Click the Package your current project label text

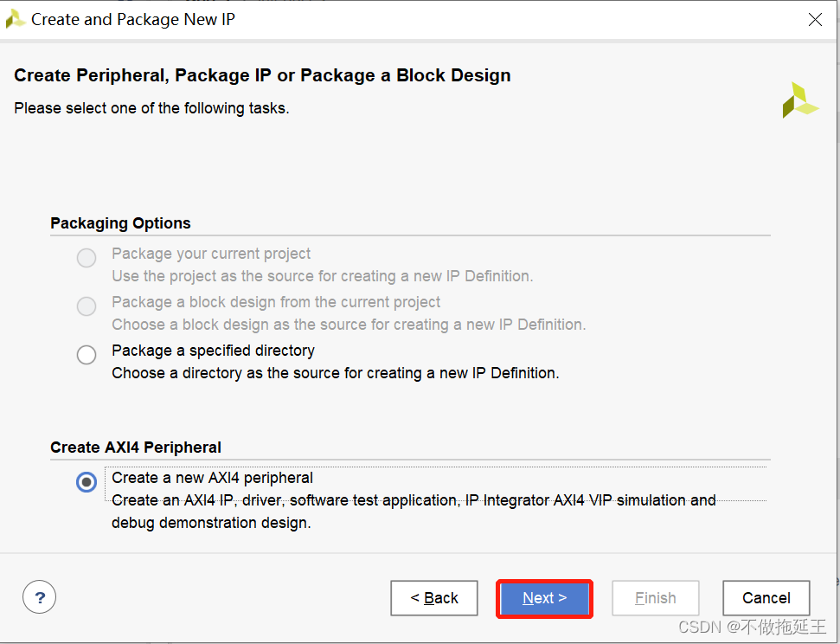tap(211, 254)
